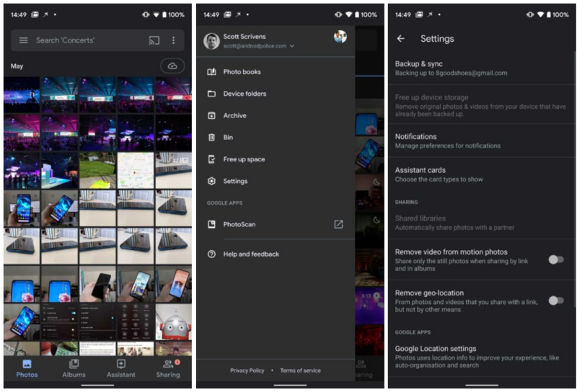Open the green grass photo thumbnail
This screenshot has width=577, height=392.
tap(97, 171)
